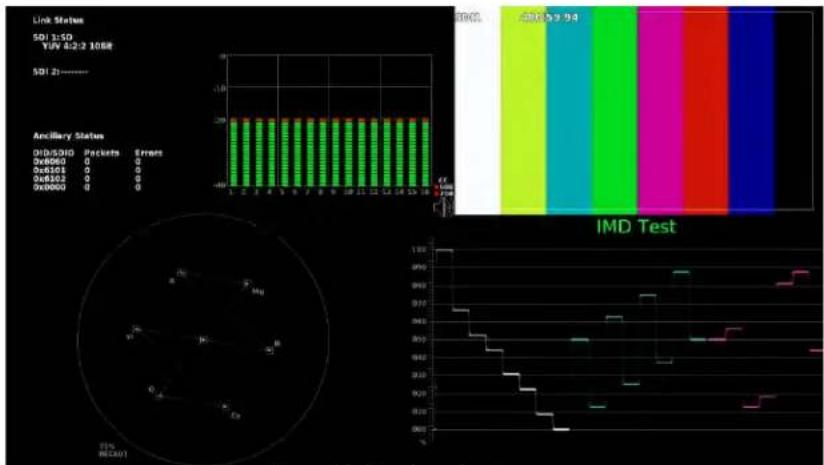The height and width of the screenshot is (465, 824).
Task: Click the Yl target on the vectorscope
Action: click(x=136, y=329)
